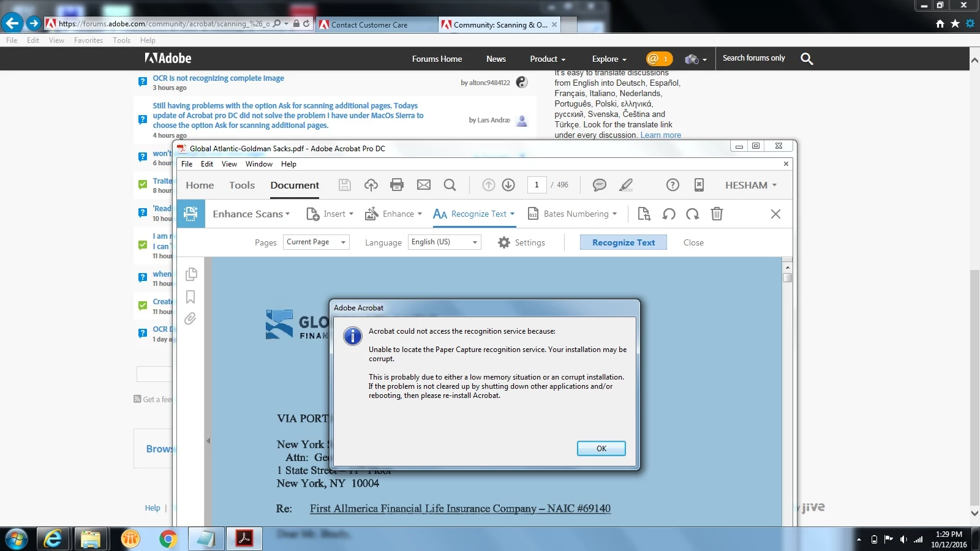Open bookmarks panel icon
980x551 pixels.
click(190, 297)
